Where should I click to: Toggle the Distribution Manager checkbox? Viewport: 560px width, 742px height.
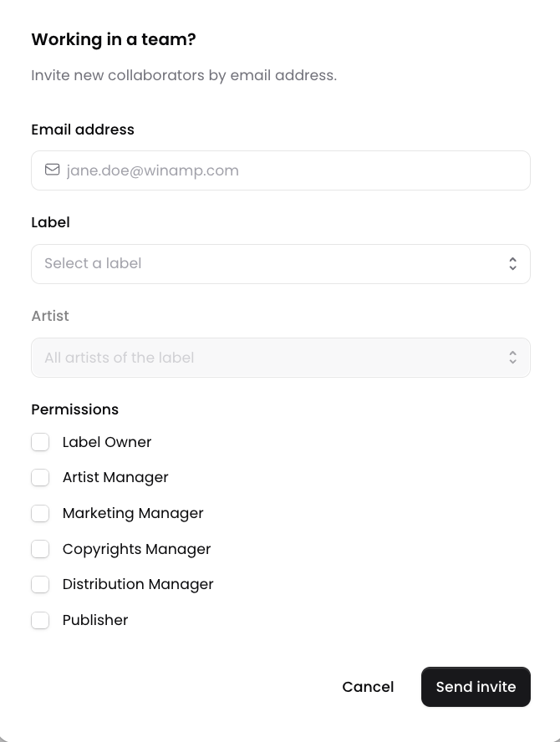point(40,584)
